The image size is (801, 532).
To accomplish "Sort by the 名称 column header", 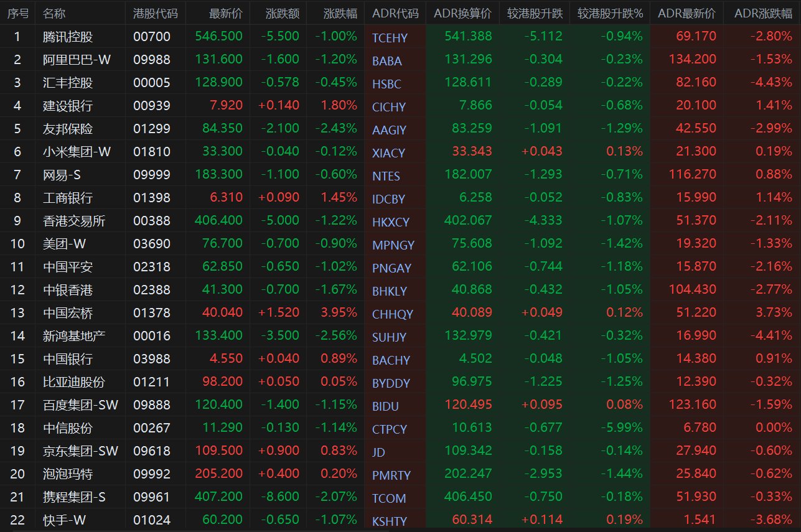I will click(x=54, y=13).
